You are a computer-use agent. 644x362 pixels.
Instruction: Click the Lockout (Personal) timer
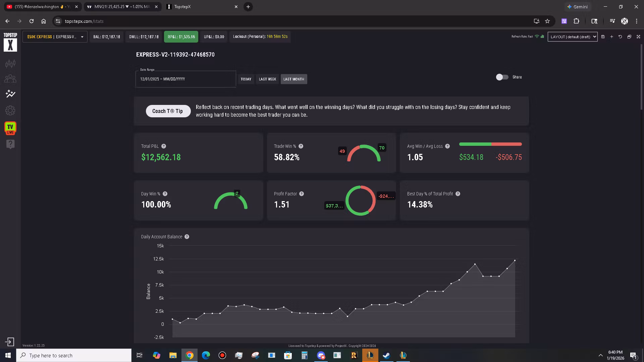tap(260, 37)
